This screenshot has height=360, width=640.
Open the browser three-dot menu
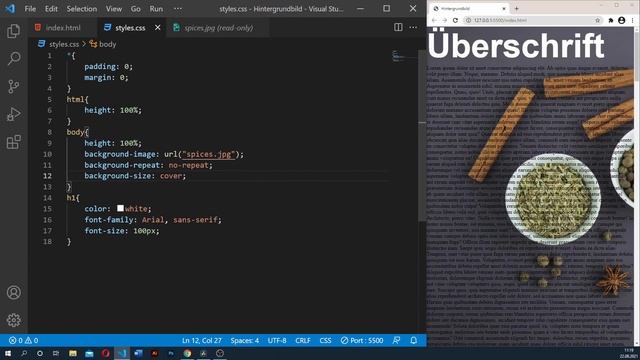click(633, 20)
